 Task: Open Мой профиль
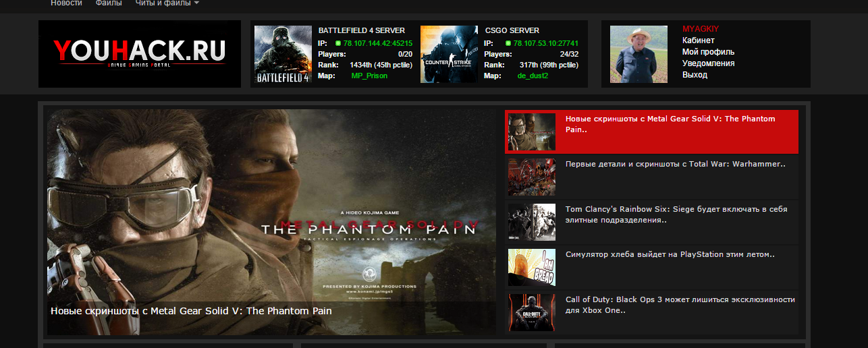click(708, 52)
